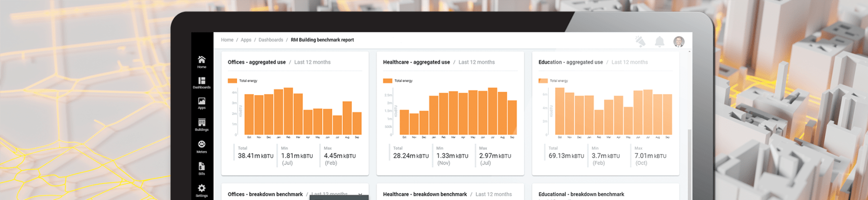The height and width of the screenshot is (200, 868).
Task: Click the Home breadcrumb link
Action: 227,40
